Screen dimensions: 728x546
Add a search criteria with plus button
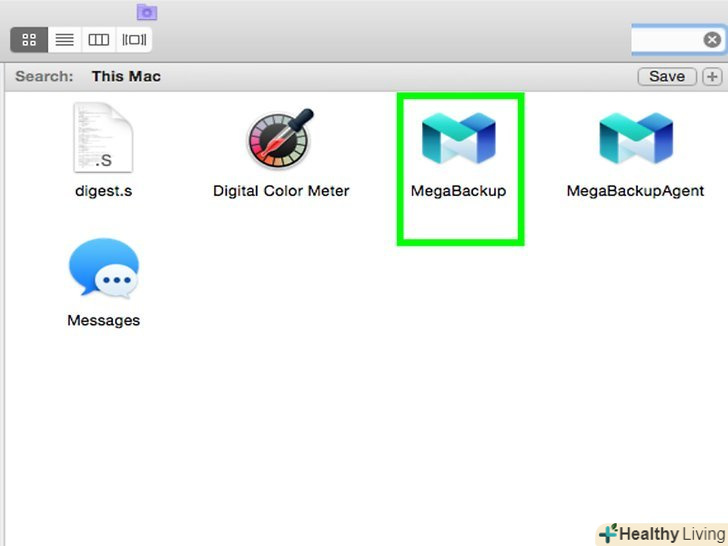[712, 76]
